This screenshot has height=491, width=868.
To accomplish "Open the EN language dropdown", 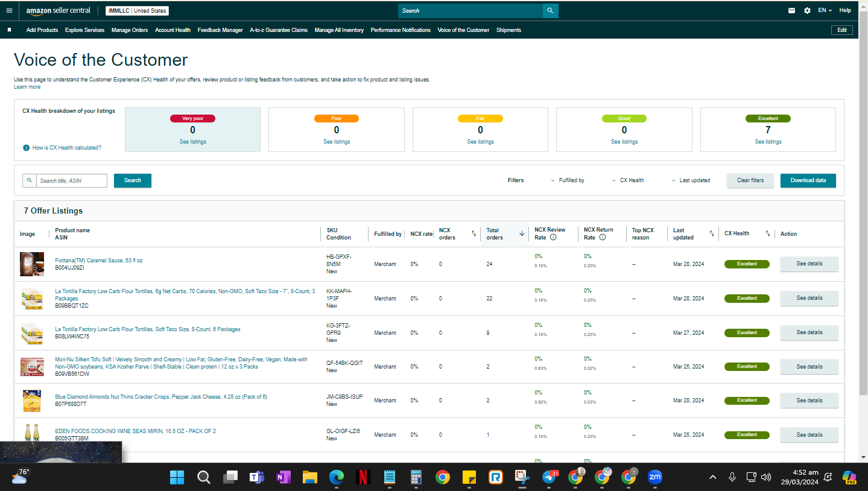I will [x=825, y=10].
